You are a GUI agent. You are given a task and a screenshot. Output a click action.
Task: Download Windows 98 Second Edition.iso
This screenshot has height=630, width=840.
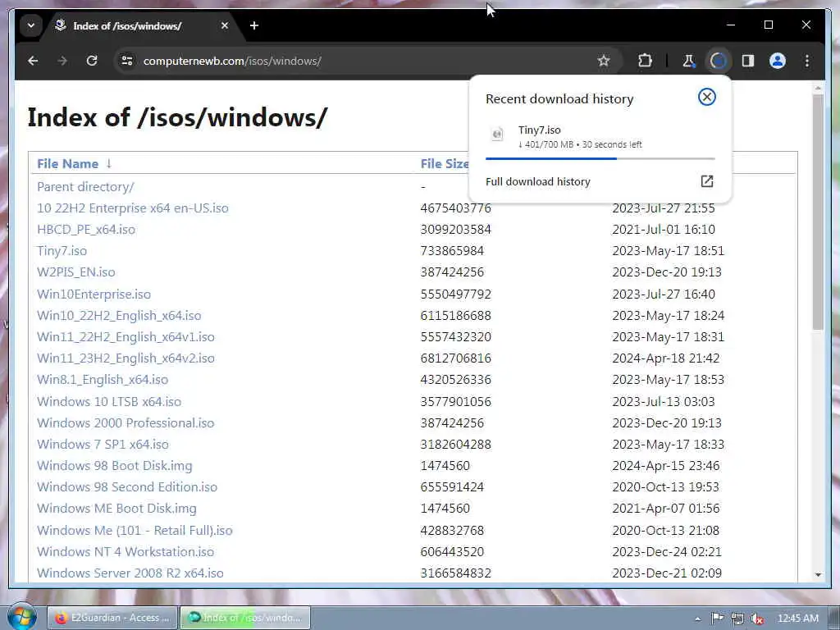[x=127, y=487]
